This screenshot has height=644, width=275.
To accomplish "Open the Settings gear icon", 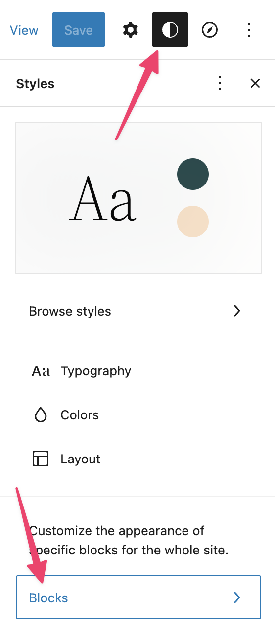I will coord(131,30).
